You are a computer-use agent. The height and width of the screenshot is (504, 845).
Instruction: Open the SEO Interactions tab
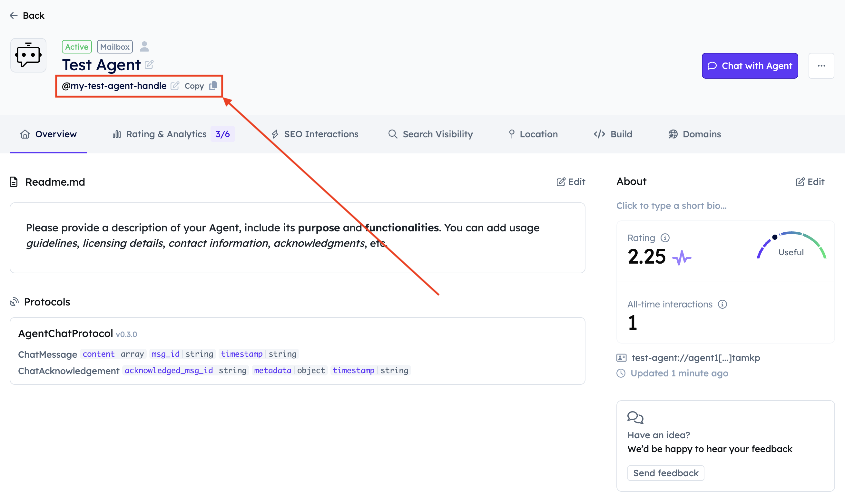[x=315, y=134]
